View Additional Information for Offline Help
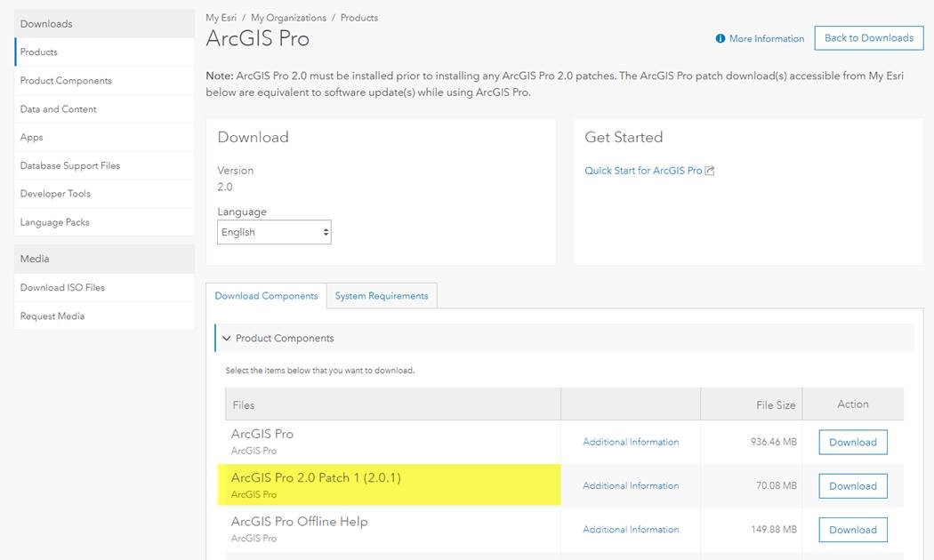The width and height of the screenshot is (934, 560). pyautogui.click(x=631, y=530)
